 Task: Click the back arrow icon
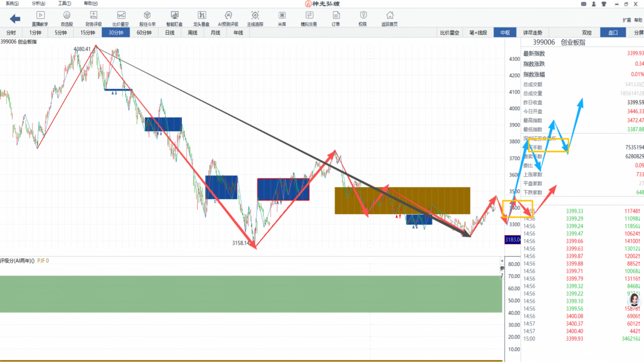(15, 19)
